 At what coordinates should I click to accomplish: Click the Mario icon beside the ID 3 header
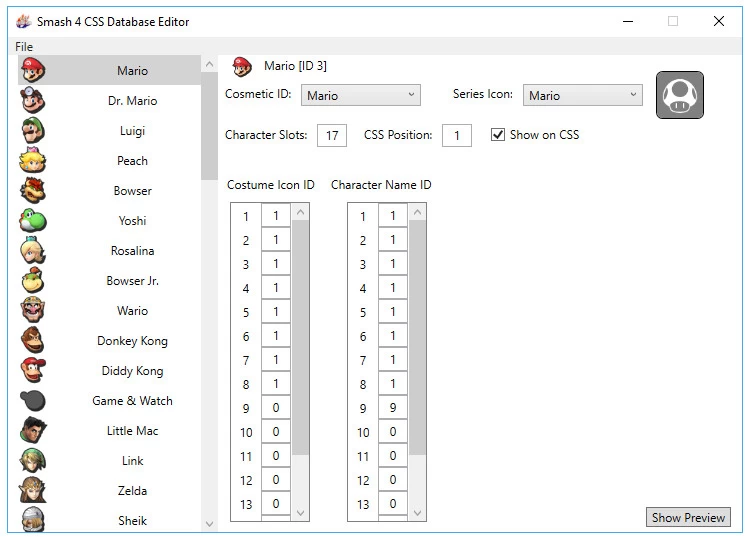pyautogui.click(x=242, y=66)
